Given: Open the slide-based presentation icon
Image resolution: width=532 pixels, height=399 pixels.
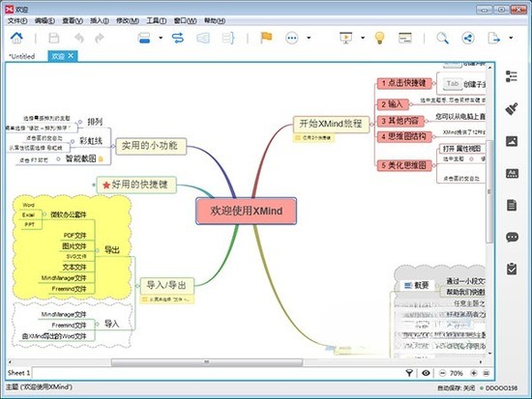Looking at the screenshot, I should (x=405, y=38).
